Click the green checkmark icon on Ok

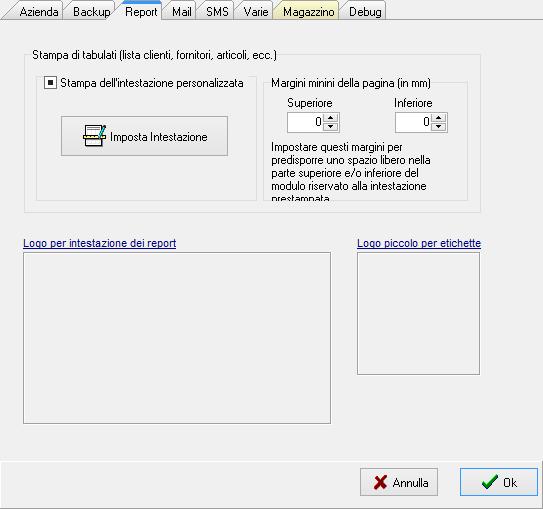(x=490, y=482)
